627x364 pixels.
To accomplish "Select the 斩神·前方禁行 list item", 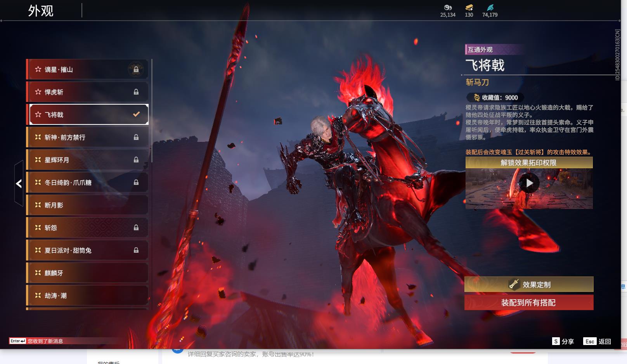I will tap(88, 137).
